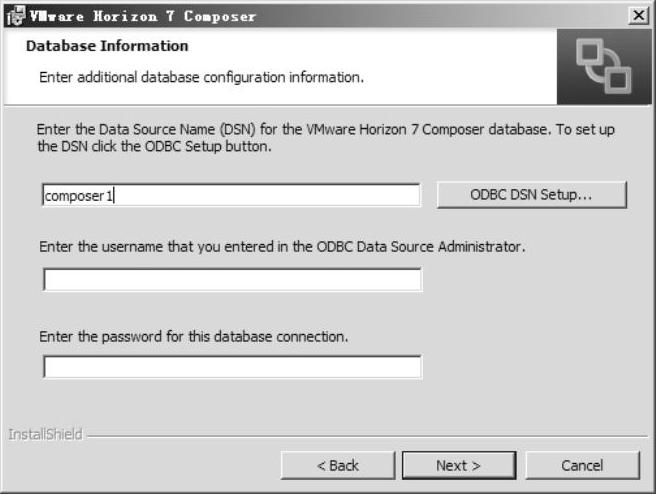Go back with the Back button
This screenshot has width=656, height=494.
coord(338,465)
